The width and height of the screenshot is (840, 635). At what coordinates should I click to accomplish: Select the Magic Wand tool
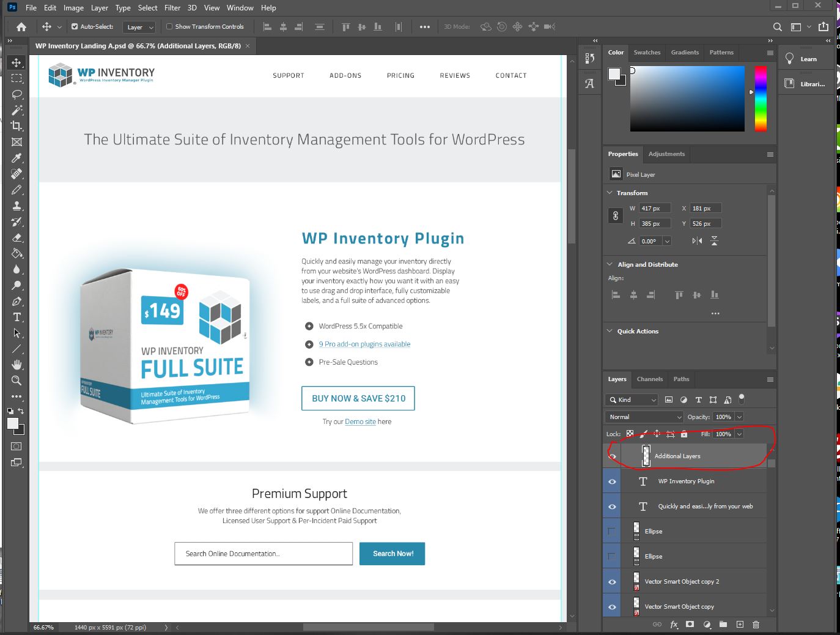17,110
